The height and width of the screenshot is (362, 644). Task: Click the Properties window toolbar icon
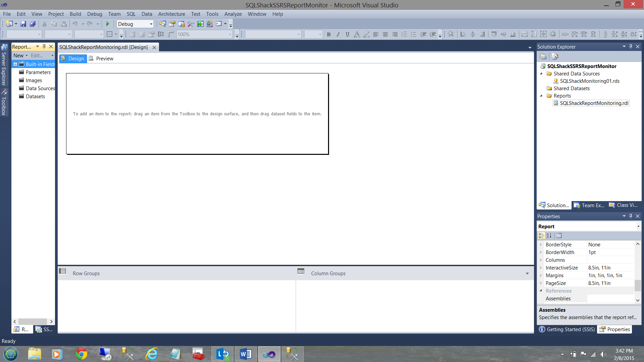click(x=172, y=24)
